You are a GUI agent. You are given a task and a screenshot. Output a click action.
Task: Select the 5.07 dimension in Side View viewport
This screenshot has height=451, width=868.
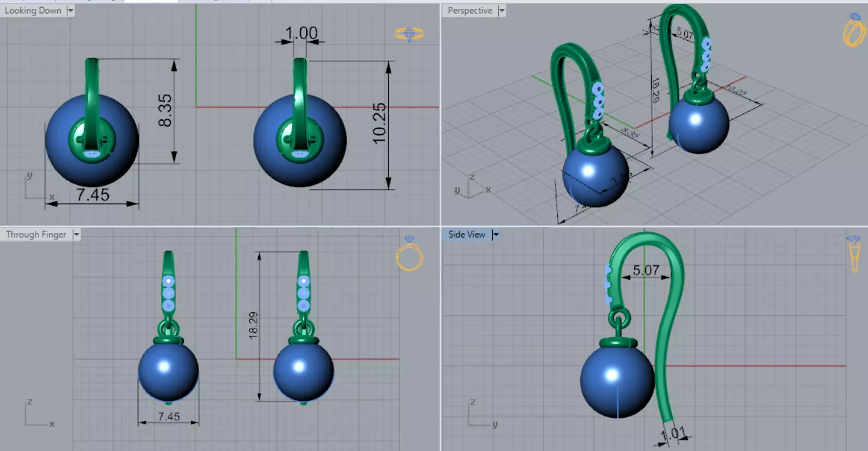coord(646,270)
